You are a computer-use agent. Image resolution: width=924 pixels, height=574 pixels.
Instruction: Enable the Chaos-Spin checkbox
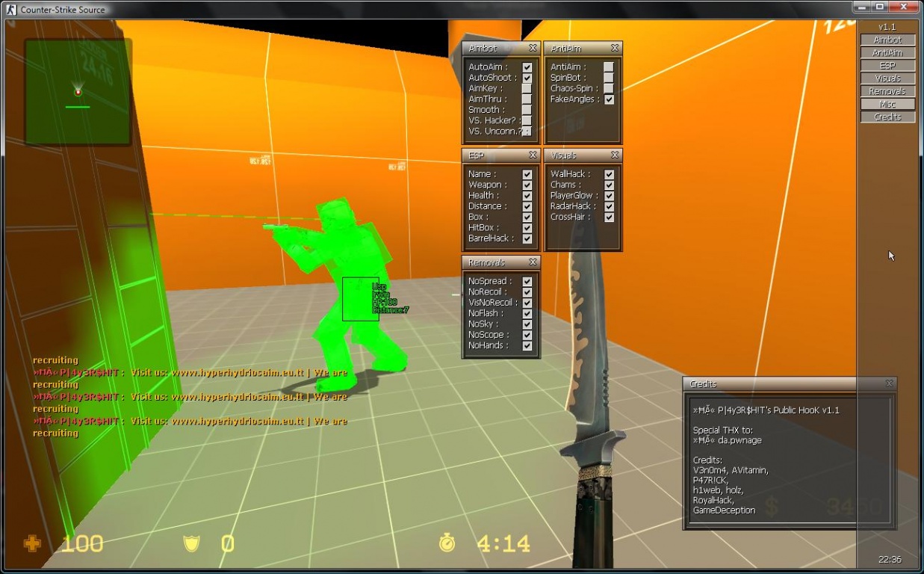coord(610,88)
